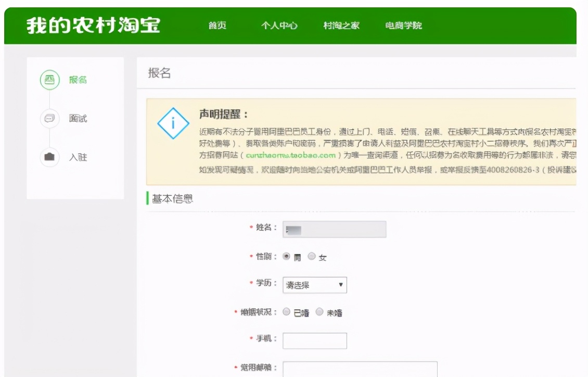Click the 手机 phone input field
588x377 pixels.
(x=315, y=341)
